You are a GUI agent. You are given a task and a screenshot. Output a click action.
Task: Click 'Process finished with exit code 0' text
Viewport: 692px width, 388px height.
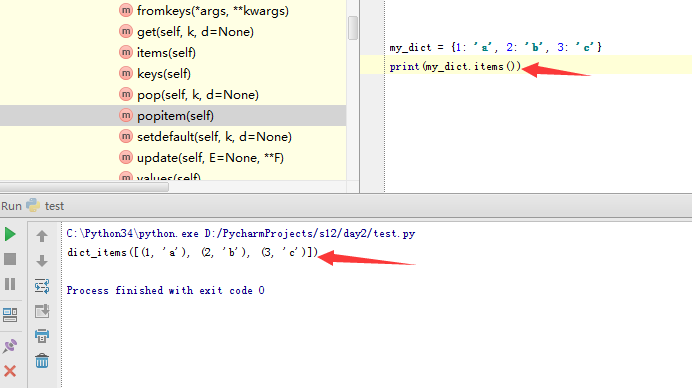click(165, 290)
